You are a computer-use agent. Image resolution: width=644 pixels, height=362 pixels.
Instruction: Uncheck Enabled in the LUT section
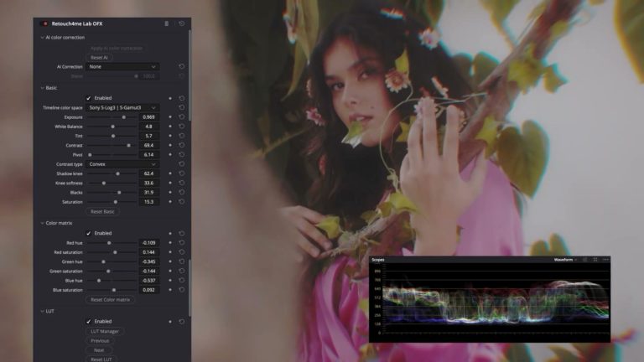click(x=88, y=322)
